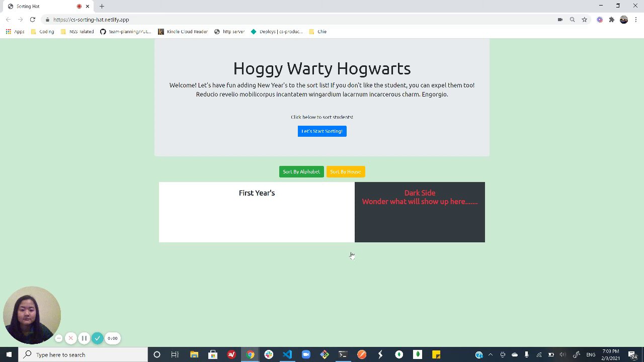Open the Chrome extensions puzzle icon
The width and height of the screenshot is (644, 362).
[x=611, y=20]
